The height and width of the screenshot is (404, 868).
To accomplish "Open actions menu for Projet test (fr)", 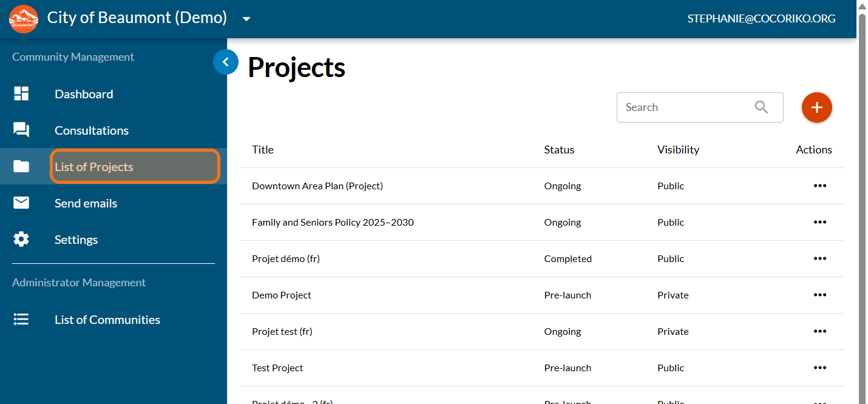I will (x=819, y=331).
